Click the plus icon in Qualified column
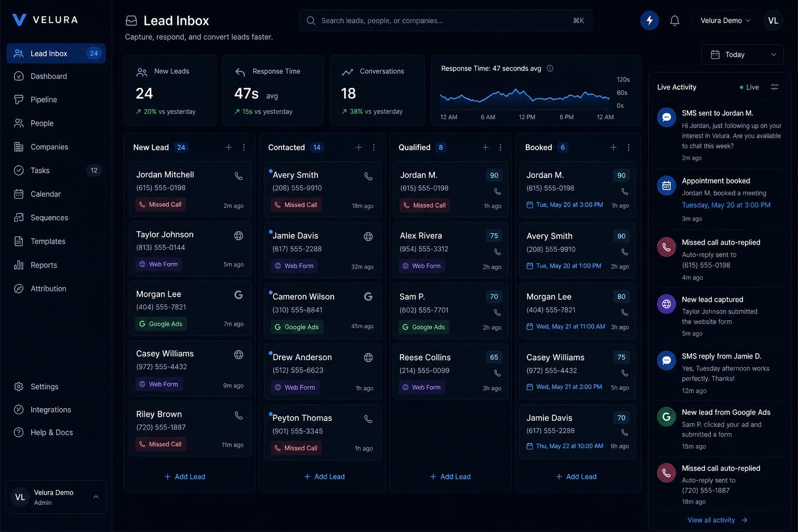This screenshot has width=798, height=532. [485, 148]
